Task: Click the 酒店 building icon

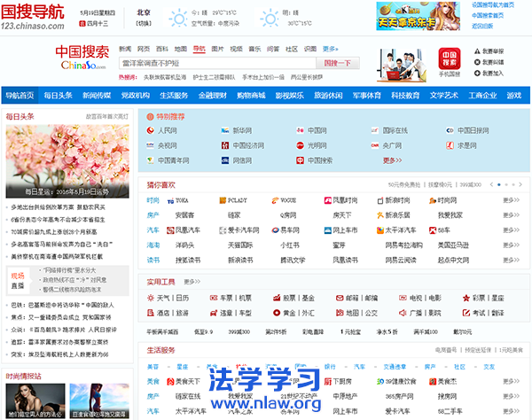Action: pyautogui.click(x=151, y=313)
